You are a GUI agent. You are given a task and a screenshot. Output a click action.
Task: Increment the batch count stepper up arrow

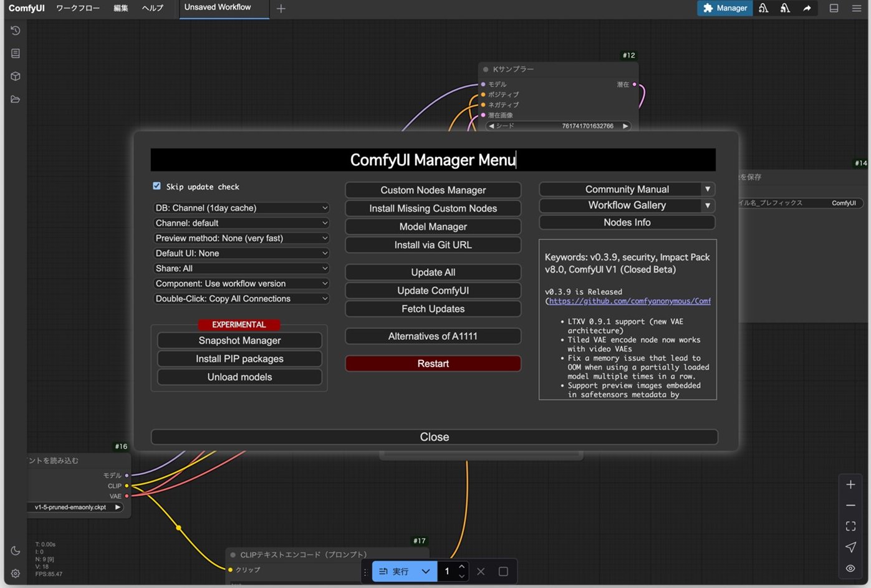(x=461, y=566)
